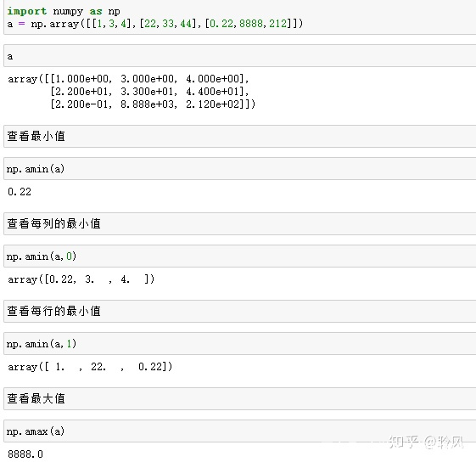Select the '查看最小值' markdown cell
476x462 pixels.
(x=240, y=136)
